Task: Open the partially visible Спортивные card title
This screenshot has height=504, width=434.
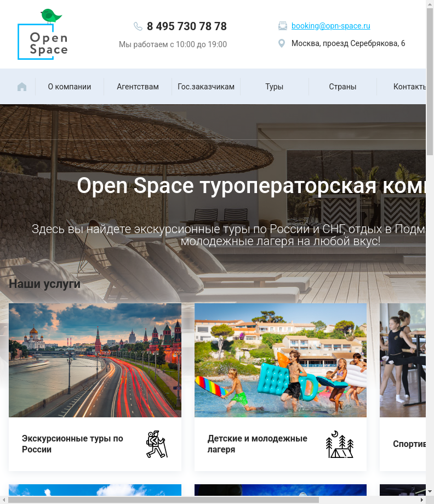Action: [x=409, y=444]
